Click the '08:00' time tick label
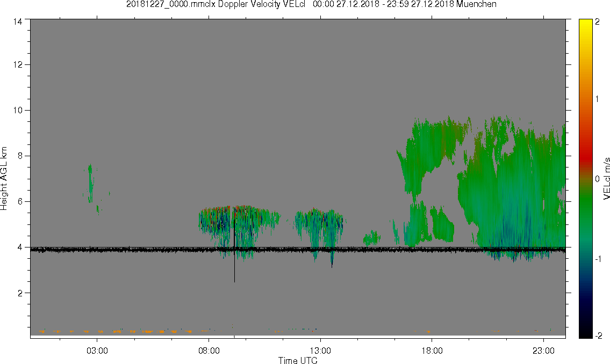This screenshot has width=610, height=364. [209, 351]
